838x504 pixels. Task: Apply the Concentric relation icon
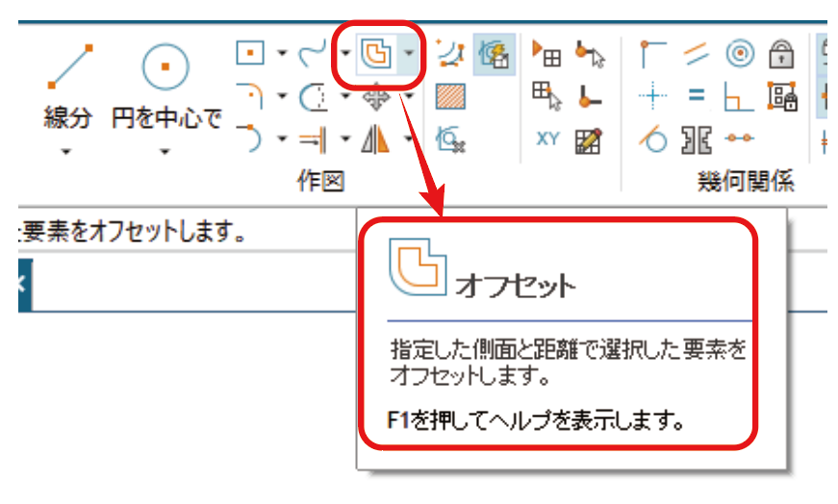pyautogui.click(x=739, y=55)
